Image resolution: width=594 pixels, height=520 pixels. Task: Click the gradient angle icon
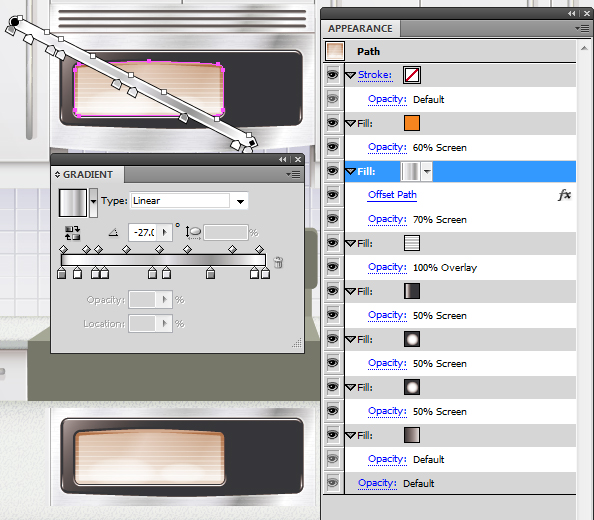(113, 232)
